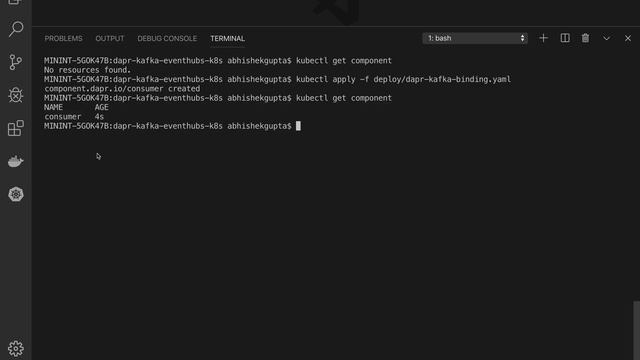Kill terminal using the trash icon
Image resolution: width=640 pixels, height=360 pixels.
[585, 38]
